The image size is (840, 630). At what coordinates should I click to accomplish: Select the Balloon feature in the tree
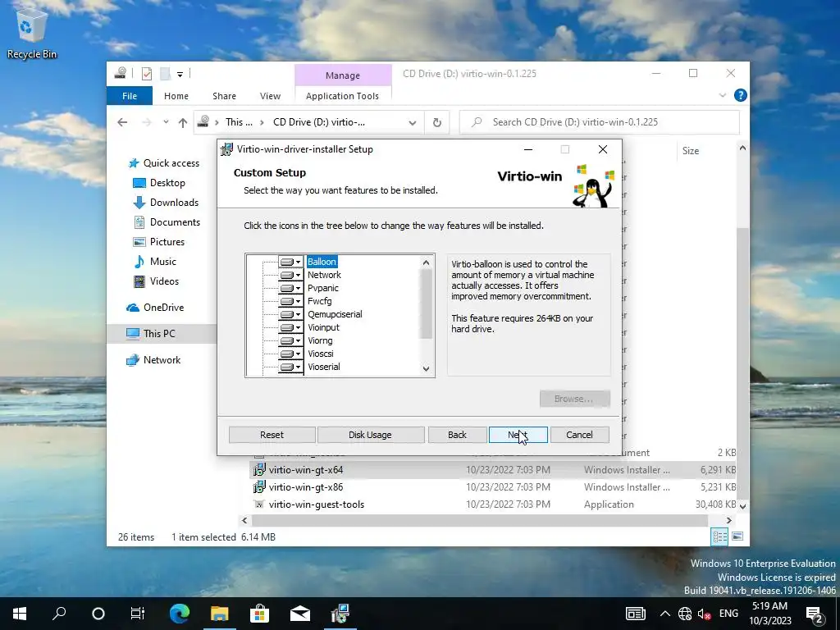322,262
